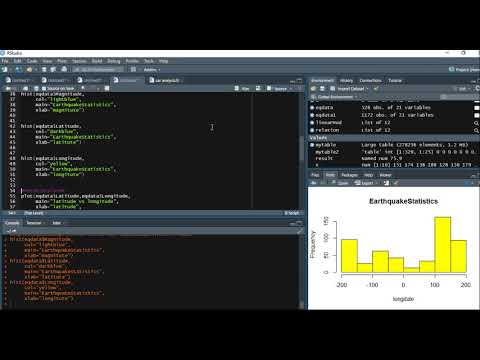
Task: Click the Open File folder icon
Action: pyautogui.click(x=29, y=69)
